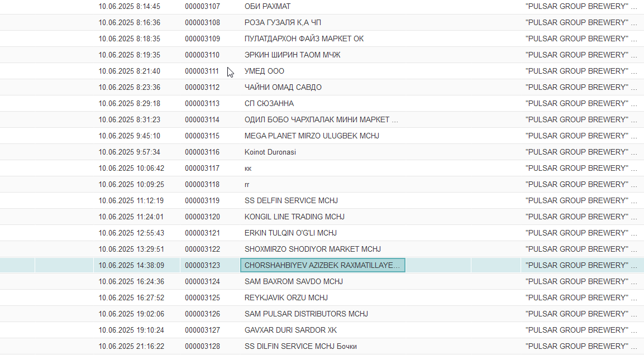Click document number 000003126
Screen dimensions: 644x355
pos(202,314)
